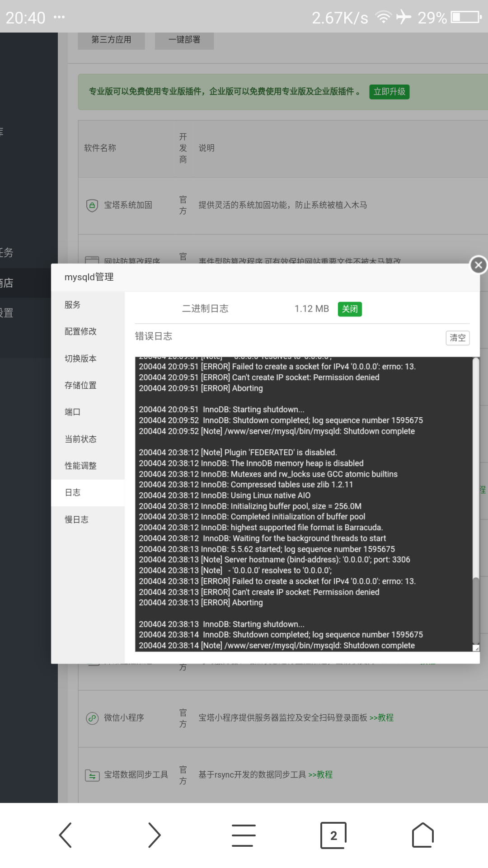Viewport: 488px width, 868px height.
Task: Open the 第三方应用 tab
Action: click(111, 40)
